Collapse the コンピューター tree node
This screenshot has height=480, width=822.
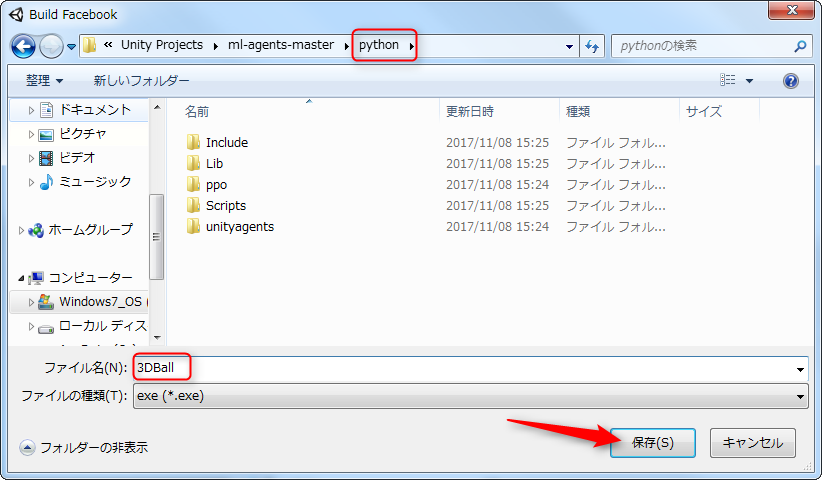point(21,278)
